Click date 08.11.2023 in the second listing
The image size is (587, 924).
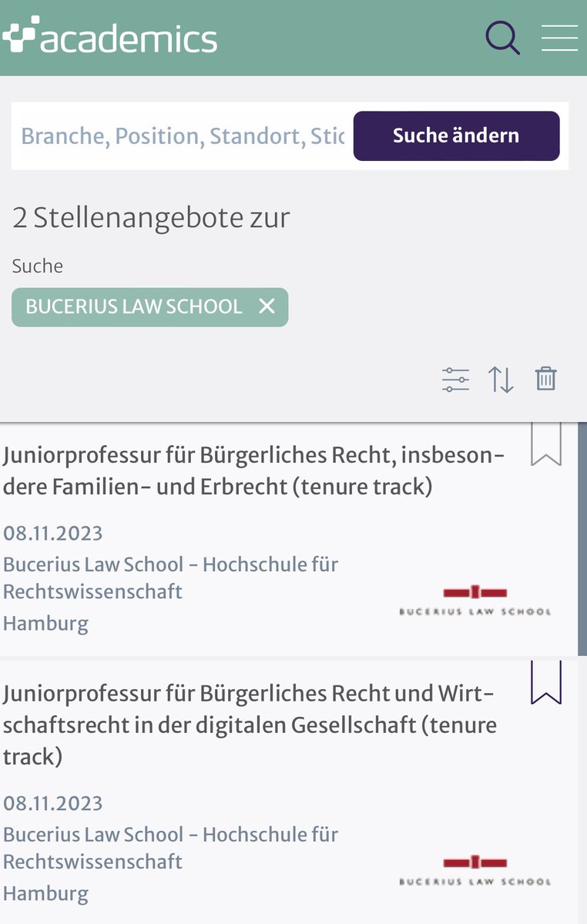coord(53,803)
